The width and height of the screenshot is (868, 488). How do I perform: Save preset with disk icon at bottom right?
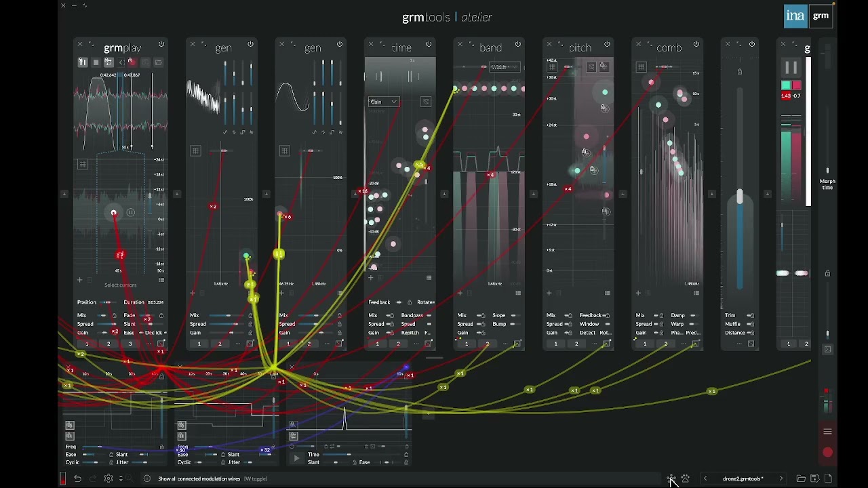point(815,479)
